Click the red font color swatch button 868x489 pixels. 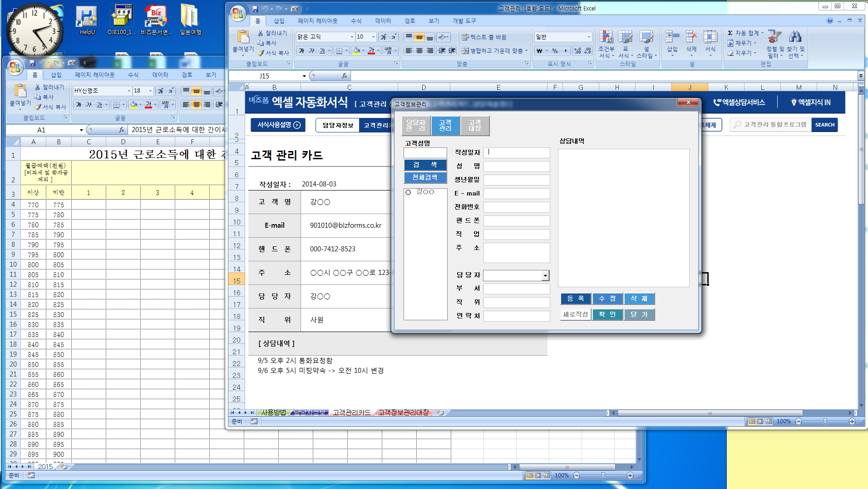coord(371,51)
